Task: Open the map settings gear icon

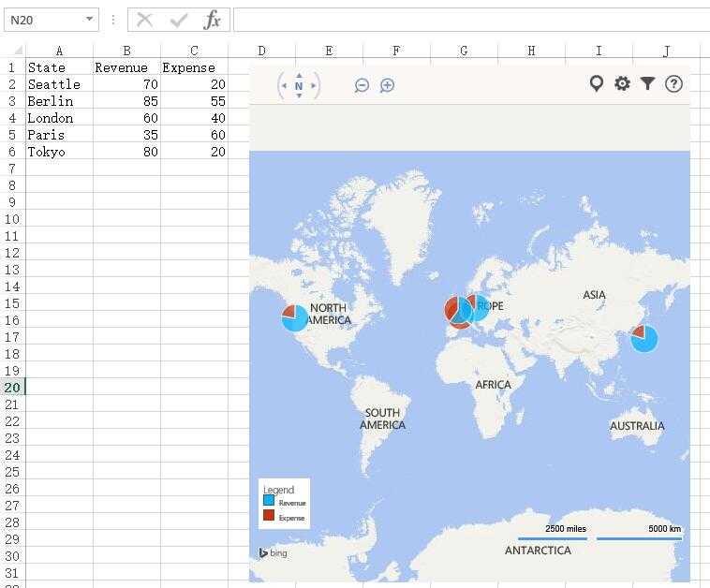Action: coord(622,83)
